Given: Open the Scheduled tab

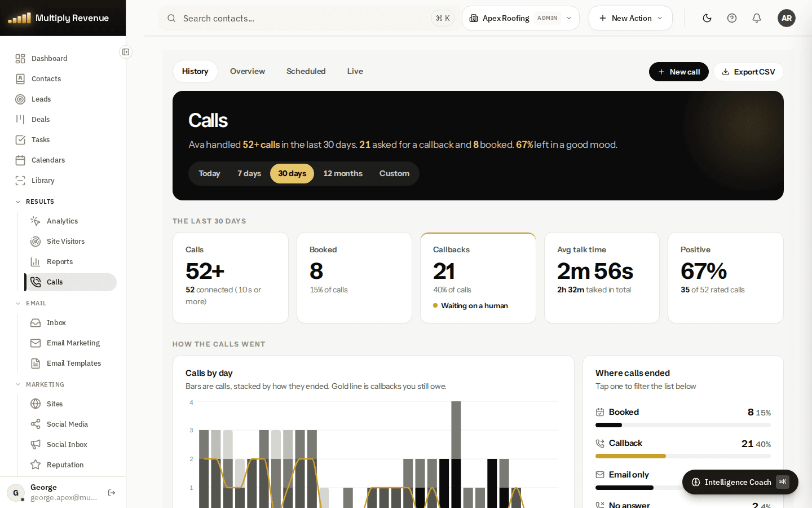Looking at the screenshot, I should click(x=306, y=72).
